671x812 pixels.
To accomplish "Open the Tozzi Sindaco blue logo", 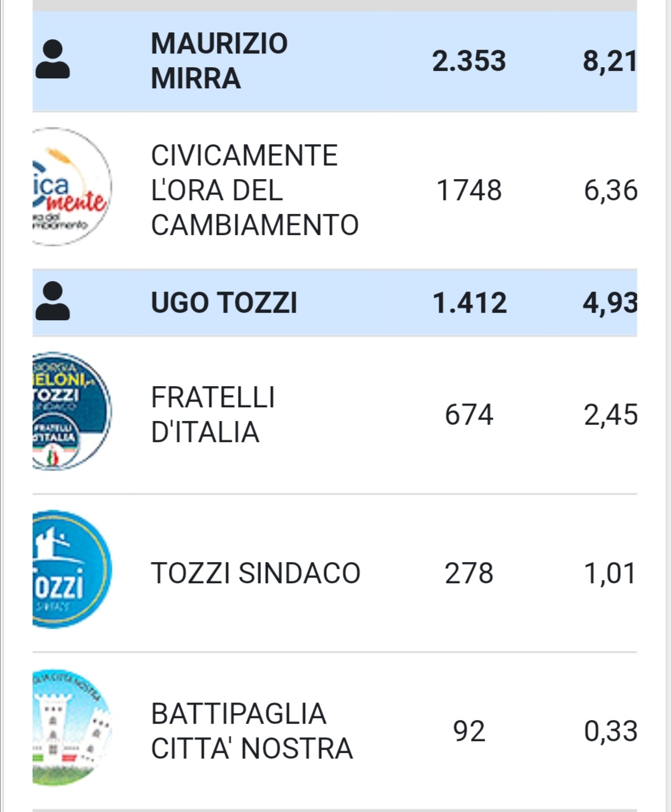I will [72, 570].
